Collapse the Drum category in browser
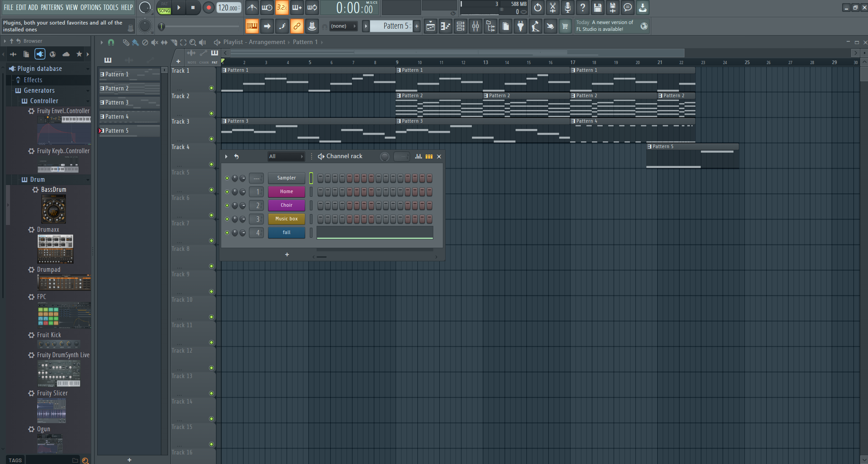 pos(37,180)
